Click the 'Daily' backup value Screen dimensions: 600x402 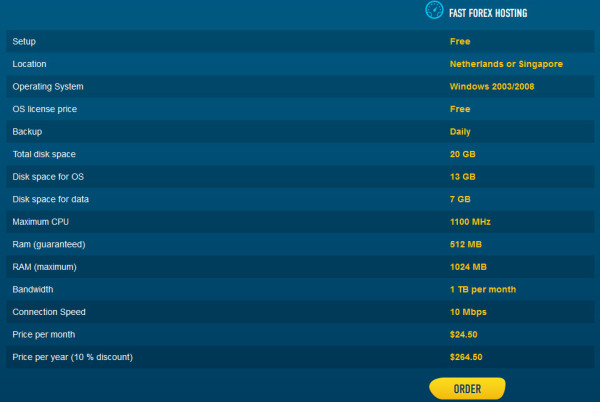(x=460, y=132)
